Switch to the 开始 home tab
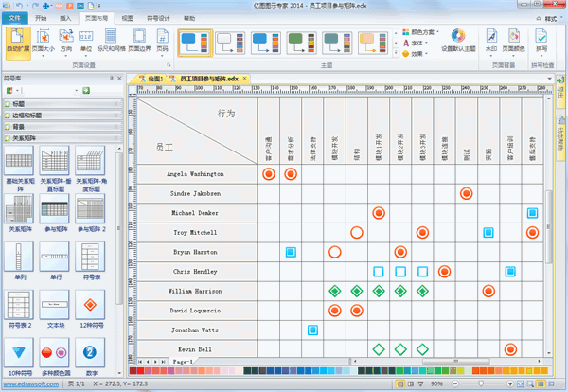This screenshot has height=392, width=568. tap(41, 18)
